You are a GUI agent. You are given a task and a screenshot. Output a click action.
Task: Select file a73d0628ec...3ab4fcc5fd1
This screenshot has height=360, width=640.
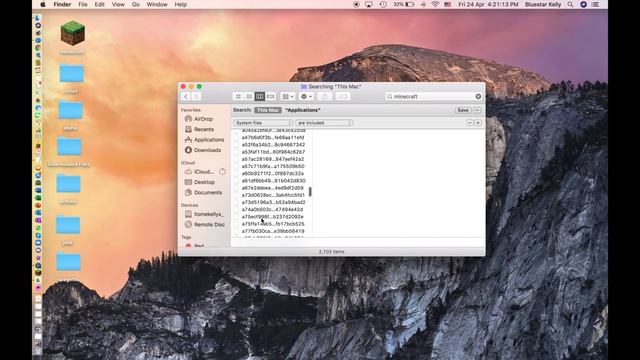click(x=273, y=195)
